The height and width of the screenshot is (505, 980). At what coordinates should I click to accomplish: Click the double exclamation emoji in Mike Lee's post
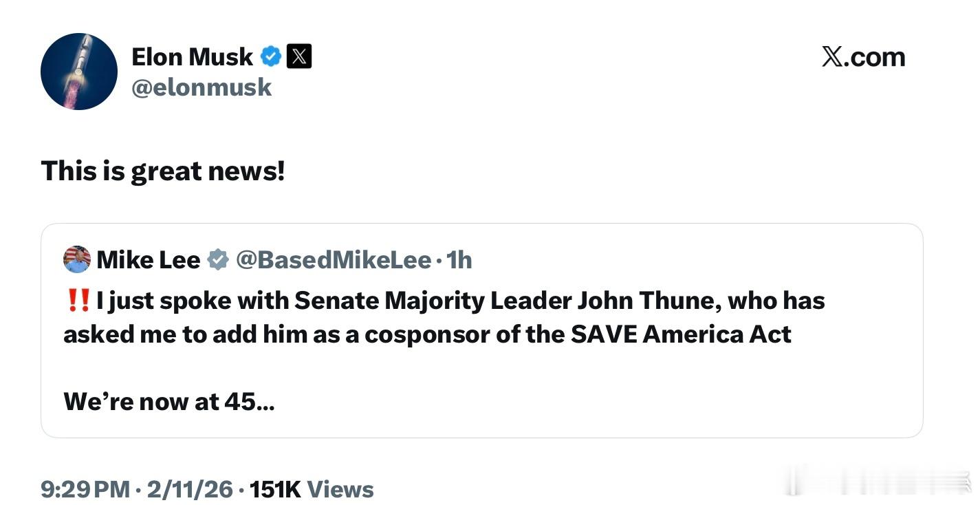point(76,299)
